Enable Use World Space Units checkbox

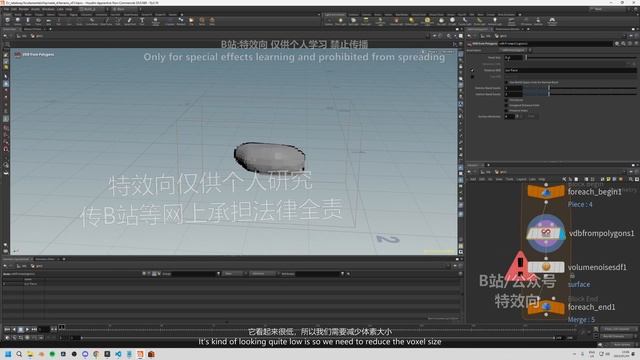click(x=506, y=82)
